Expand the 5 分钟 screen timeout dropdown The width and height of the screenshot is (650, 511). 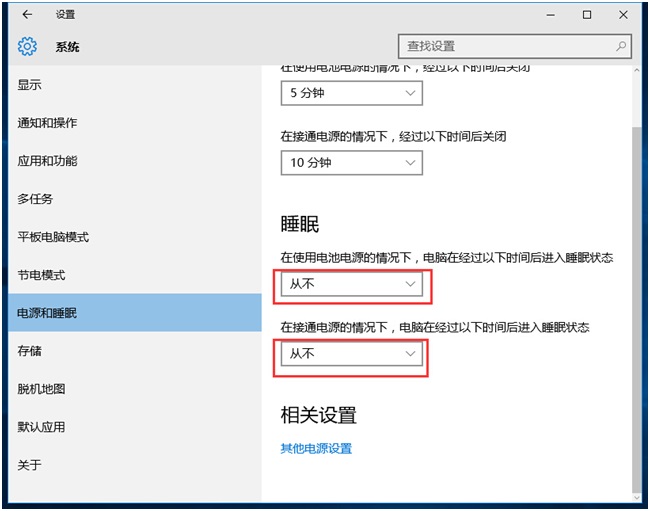point(351,93)
